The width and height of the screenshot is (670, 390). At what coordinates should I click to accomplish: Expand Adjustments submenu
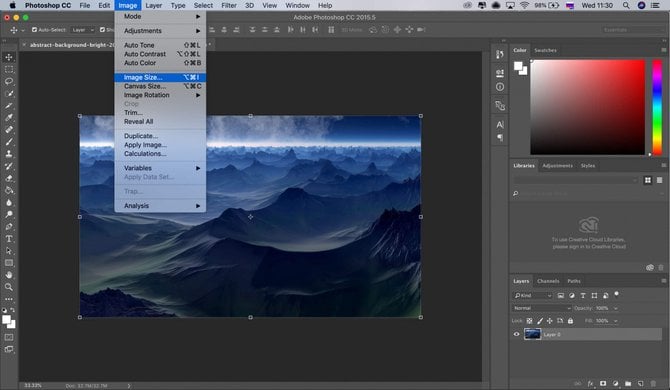pyautogui.click(x=160, y=31)
